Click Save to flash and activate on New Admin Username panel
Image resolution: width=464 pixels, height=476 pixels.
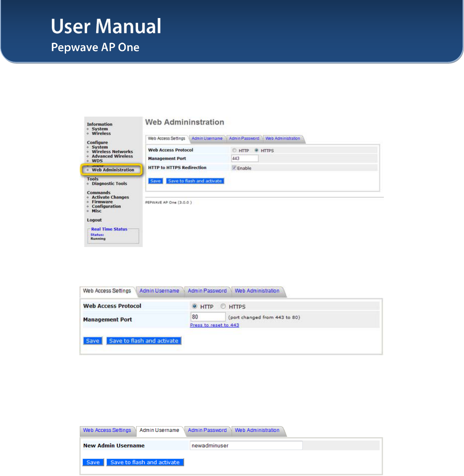click(145, 462)
